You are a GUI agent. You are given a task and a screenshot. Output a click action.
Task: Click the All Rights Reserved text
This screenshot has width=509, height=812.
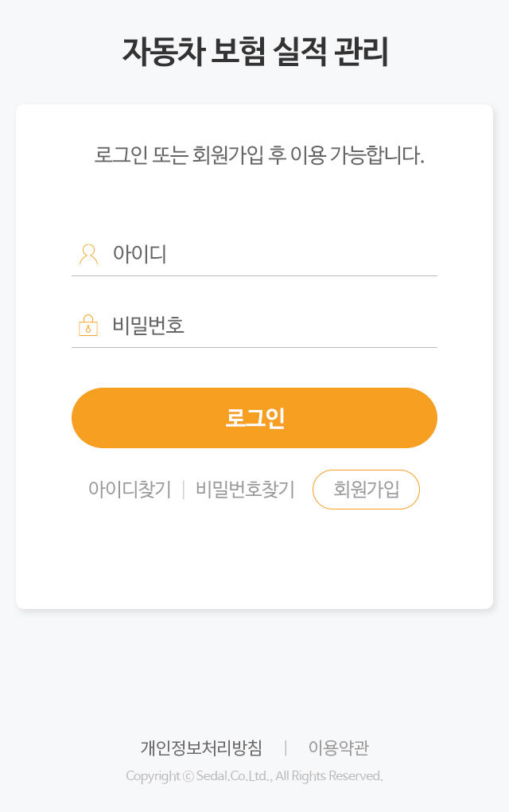329,775
